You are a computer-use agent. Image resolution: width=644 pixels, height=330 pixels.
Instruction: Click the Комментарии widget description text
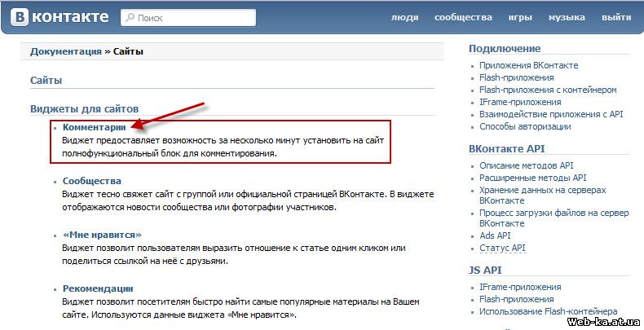(x=223, y=147)
